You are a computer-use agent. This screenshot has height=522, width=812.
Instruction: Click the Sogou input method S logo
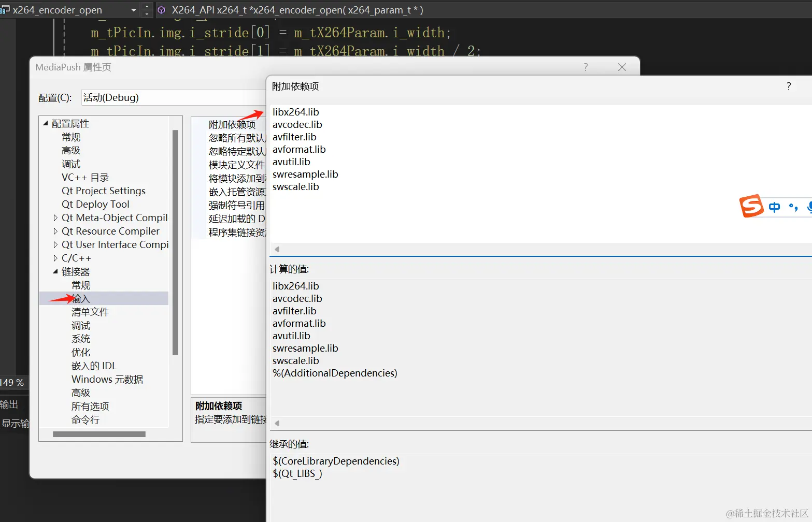[751, 206]
